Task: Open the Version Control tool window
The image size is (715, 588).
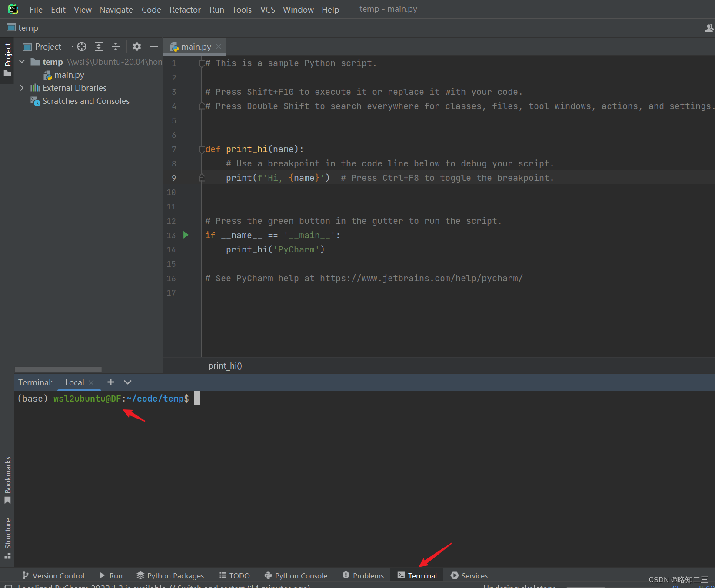Action: click(x=53, y=575)
